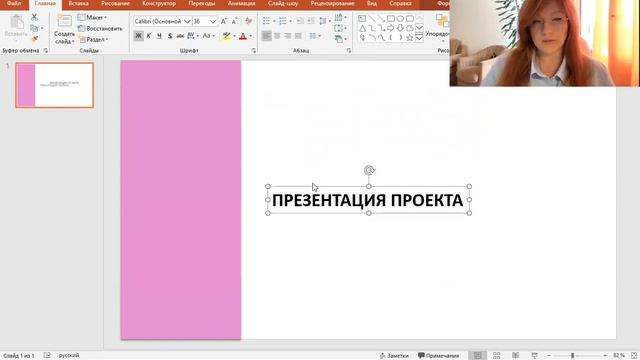Open Font dialog launcher in Шрифт group

253,51
